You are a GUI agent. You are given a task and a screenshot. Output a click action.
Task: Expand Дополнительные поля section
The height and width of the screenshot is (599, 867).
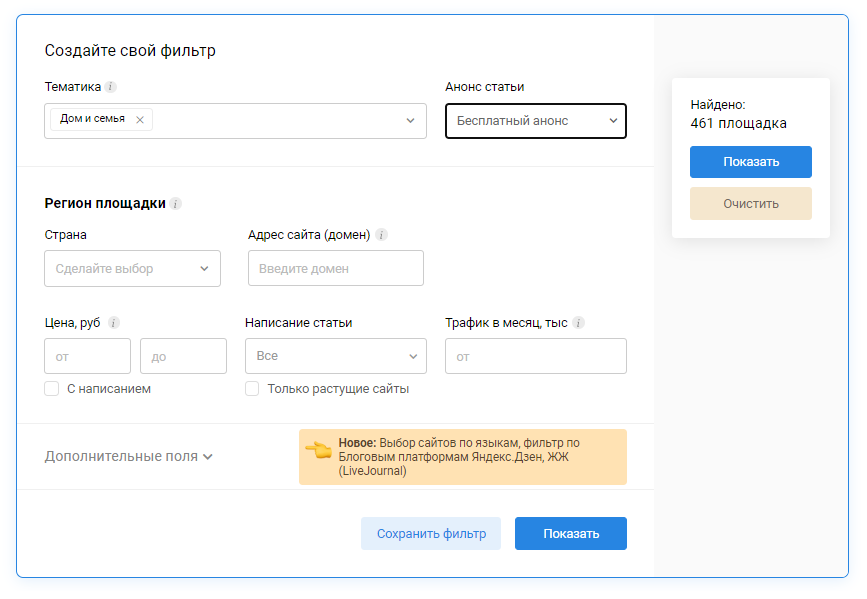(x=128, y=457)
